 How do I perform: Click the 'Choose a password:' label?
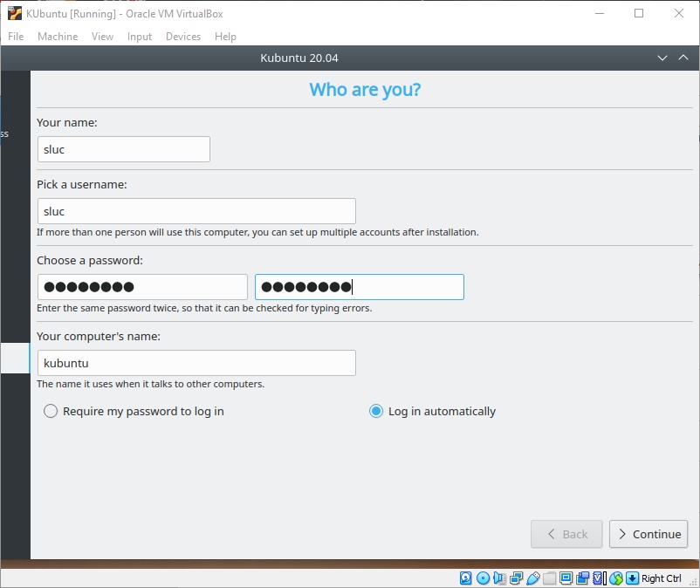coord(90,260)
